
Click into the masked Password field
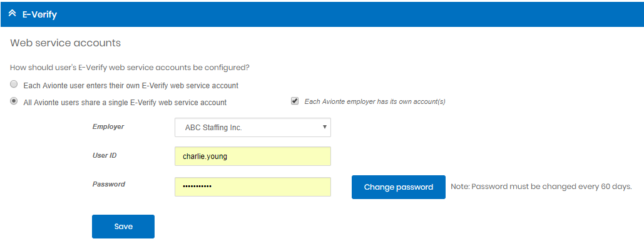click(x=253, y=187)
